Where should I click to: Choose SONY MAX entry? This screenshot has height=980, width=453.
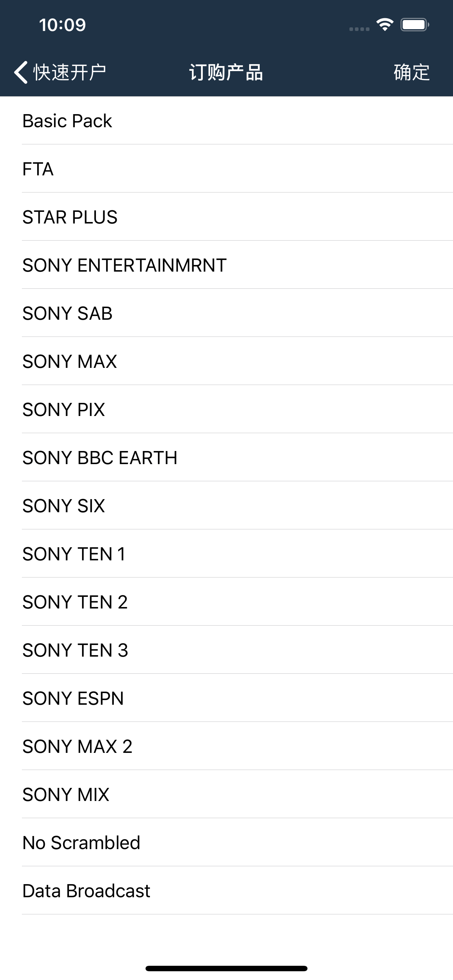click(226, 361)
